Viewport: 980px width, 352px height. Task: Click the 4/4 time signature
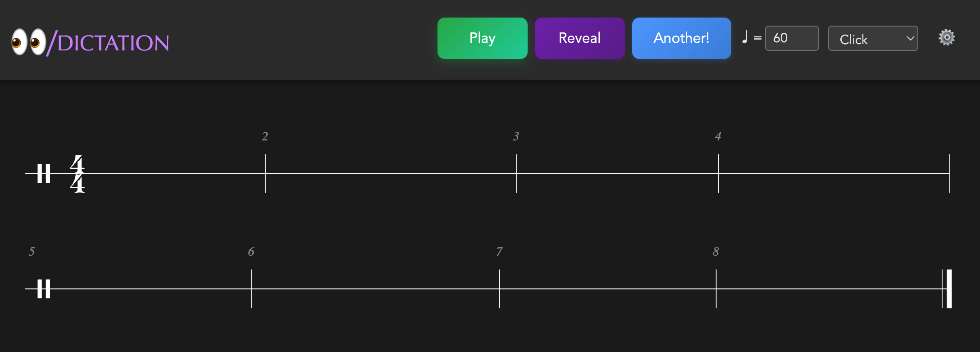[x=77, y=173]
